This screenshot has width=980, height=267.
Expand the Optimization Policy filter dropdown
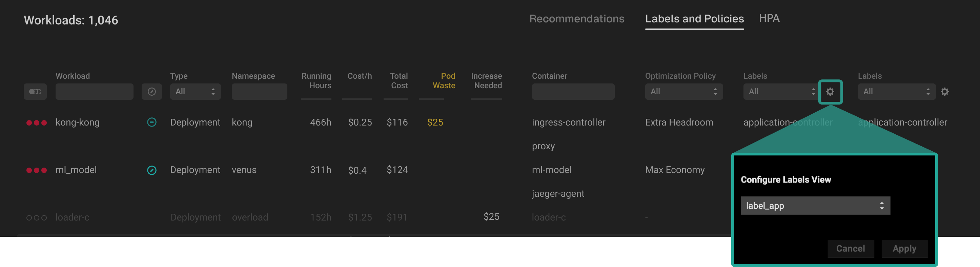[683, 92]
